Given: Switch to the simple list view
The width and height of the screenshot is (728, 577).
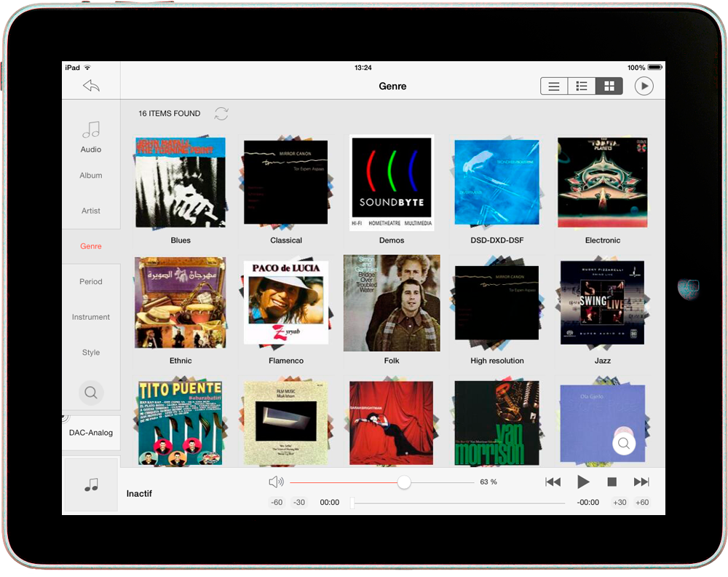Looking at the screenshot, I should tap(554, 86).
